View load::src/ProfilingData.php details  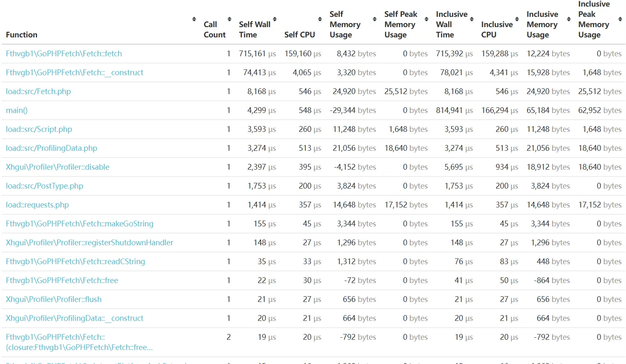(51, 148)
